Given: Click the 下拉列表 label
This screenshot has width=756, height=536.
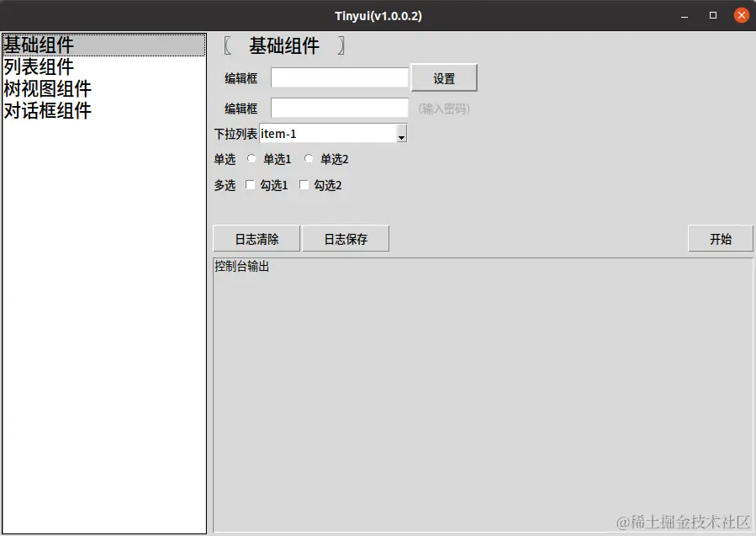Looking at the screenshot, I should pos(235,134).
